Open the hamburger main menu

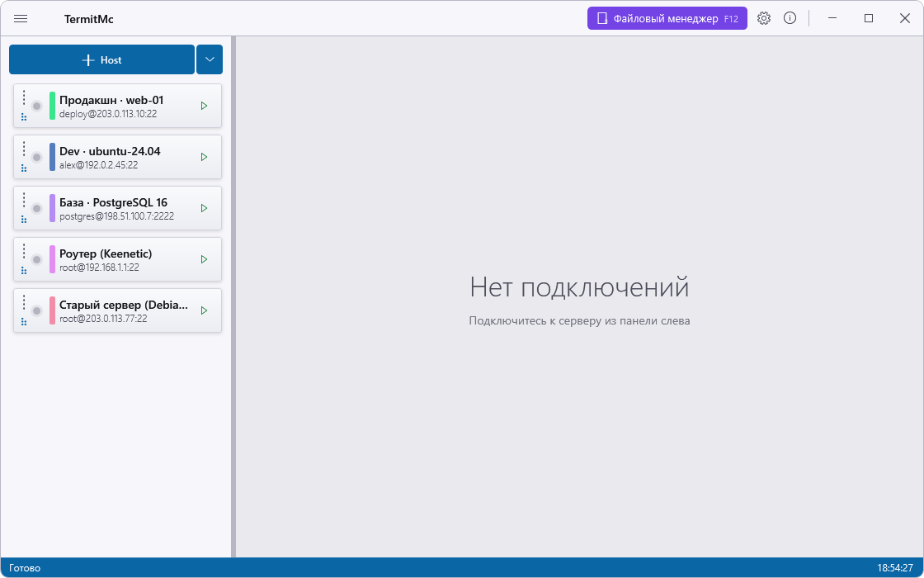[x=21, y=18]
